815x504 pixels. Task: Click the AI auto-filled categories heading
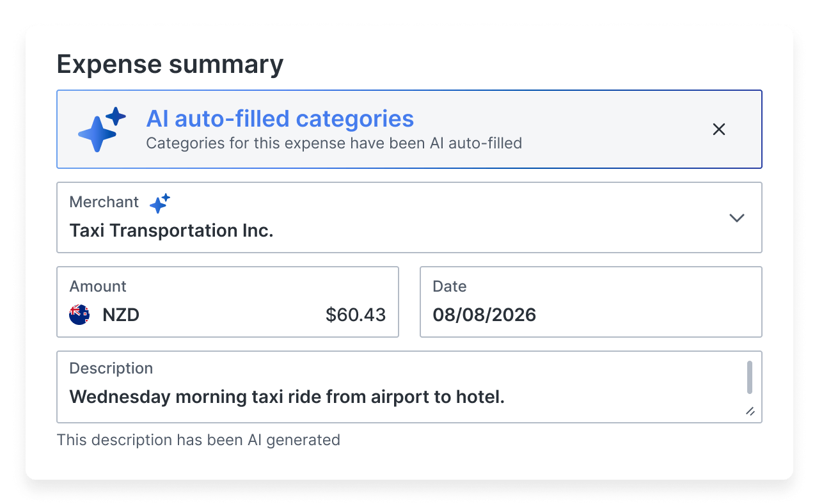coord(280,119)
